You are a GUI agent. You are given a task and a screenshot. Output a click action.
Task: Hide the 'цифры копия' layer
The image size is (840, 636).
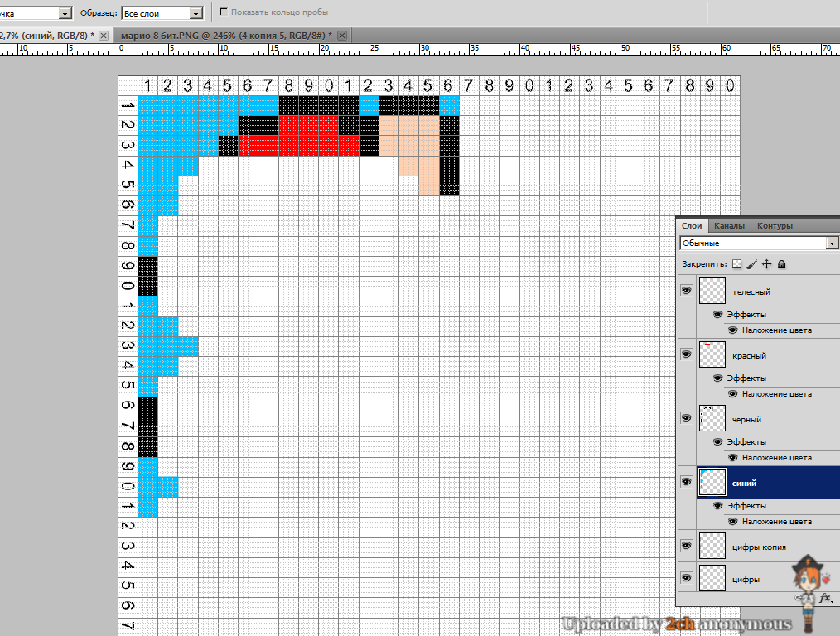tap(686, 546)
